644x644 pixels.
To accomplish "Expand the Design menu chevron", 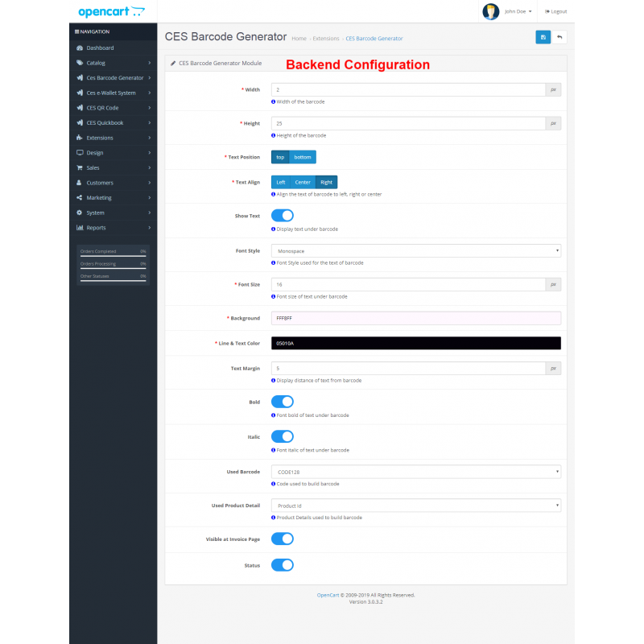I will [150, 153].
